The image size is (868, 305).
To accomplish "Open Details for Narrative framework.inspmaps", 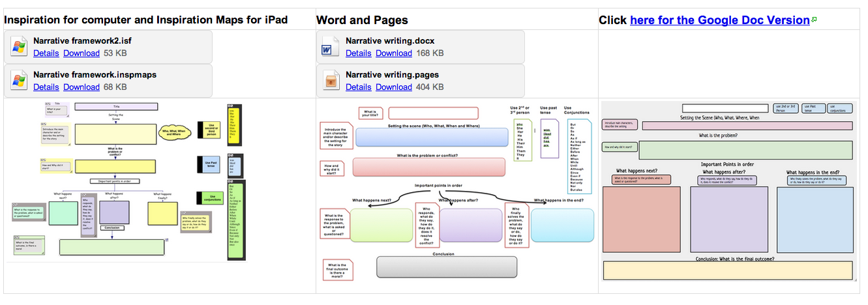I will click(46, 87).
